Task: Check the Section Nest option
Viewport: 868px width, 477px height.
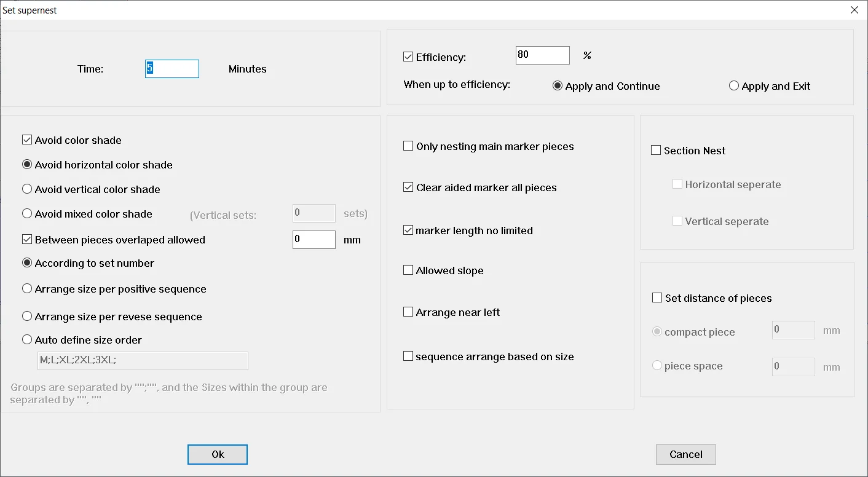Action: coord(656,150)
